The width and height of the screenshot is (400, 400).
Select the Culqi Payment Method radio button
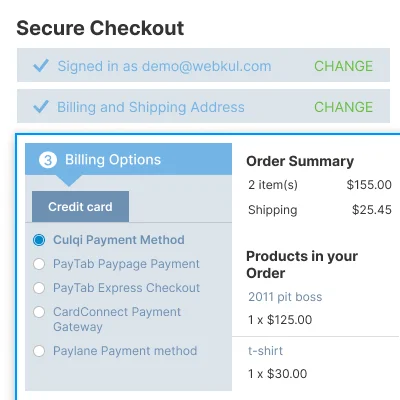tap(39, 240)
